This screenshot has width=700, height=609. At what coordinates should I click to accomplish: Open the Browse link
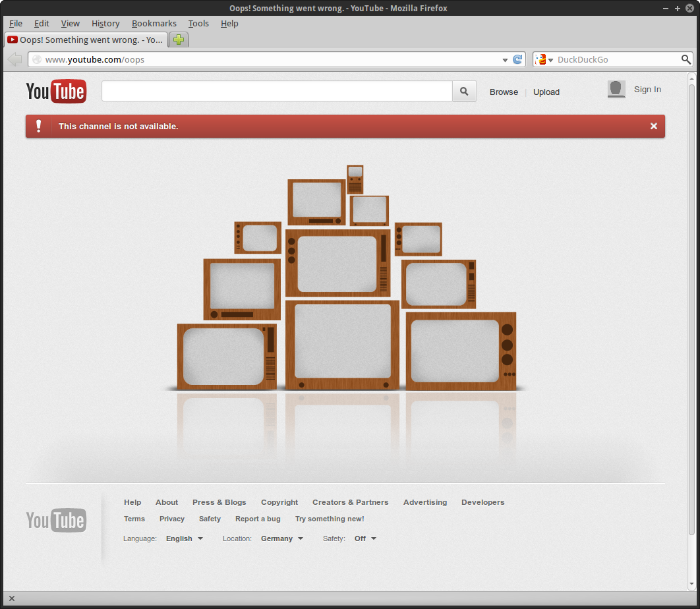[504, 92]
